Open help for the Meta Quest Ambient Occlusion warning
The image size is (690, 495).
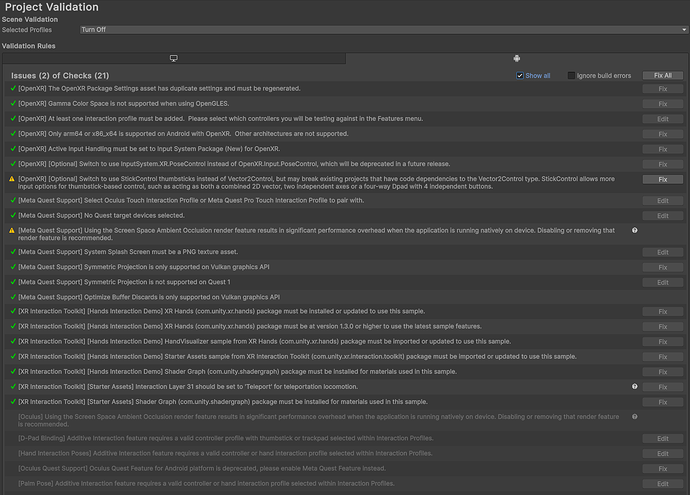pyautogui.click(x=635, y=230)
